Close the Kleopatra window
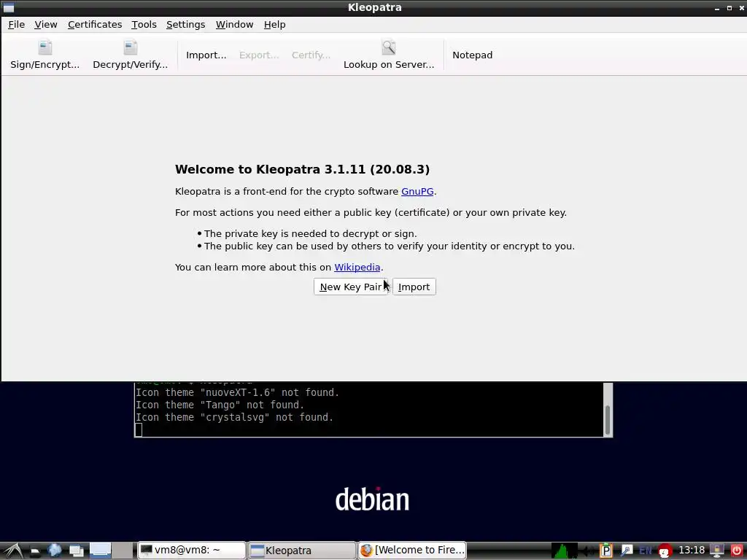The width and height of the screenshot is (747, 560). pyautogui.click(x=741, y=7)
